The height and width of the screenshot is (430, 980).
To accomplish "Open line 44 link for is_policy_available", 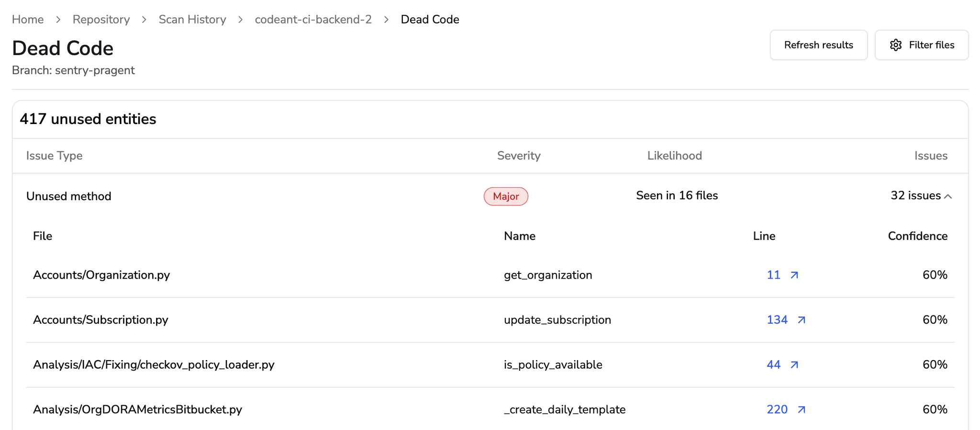I will 773,365.
